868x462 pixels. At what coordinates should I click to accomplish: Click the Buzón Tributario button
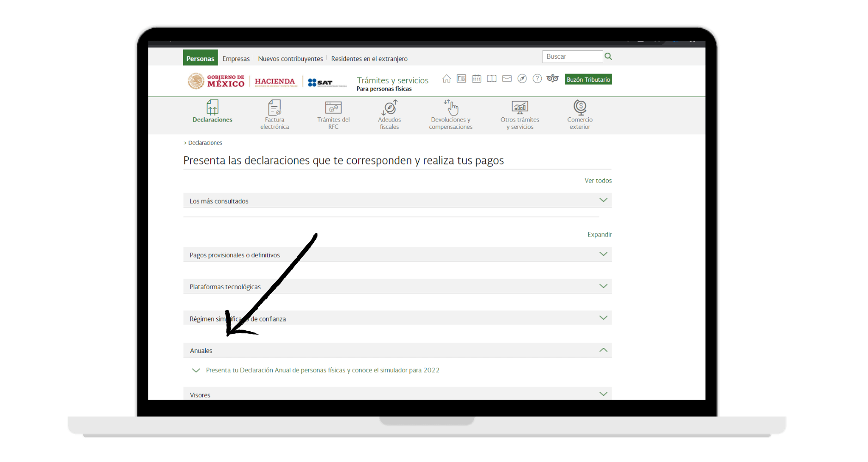588,79
